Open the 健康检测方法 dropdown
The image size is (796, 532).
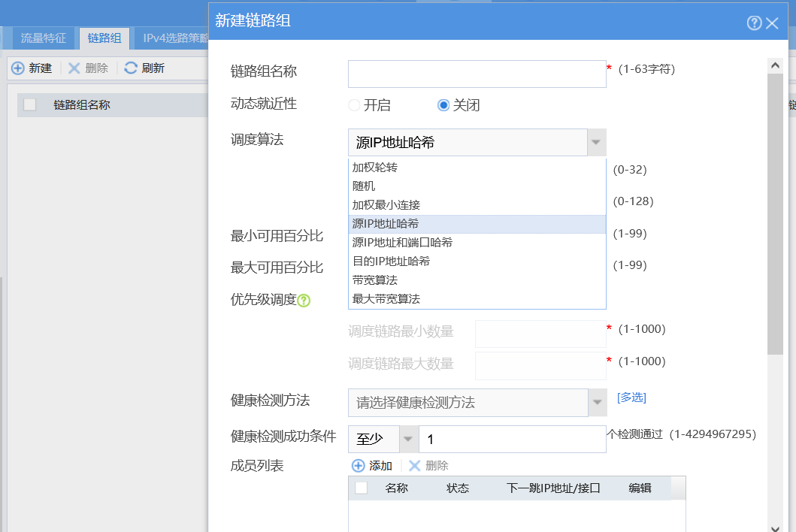click(597, 403)
